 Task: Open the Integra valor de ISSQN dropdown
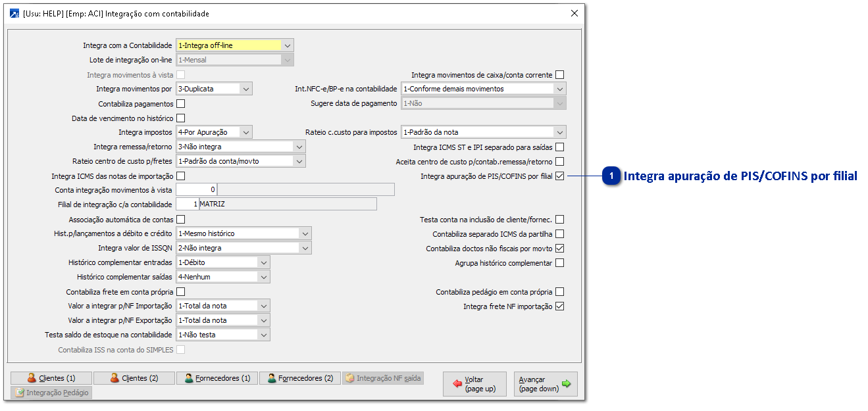click(x=304, y=248)
